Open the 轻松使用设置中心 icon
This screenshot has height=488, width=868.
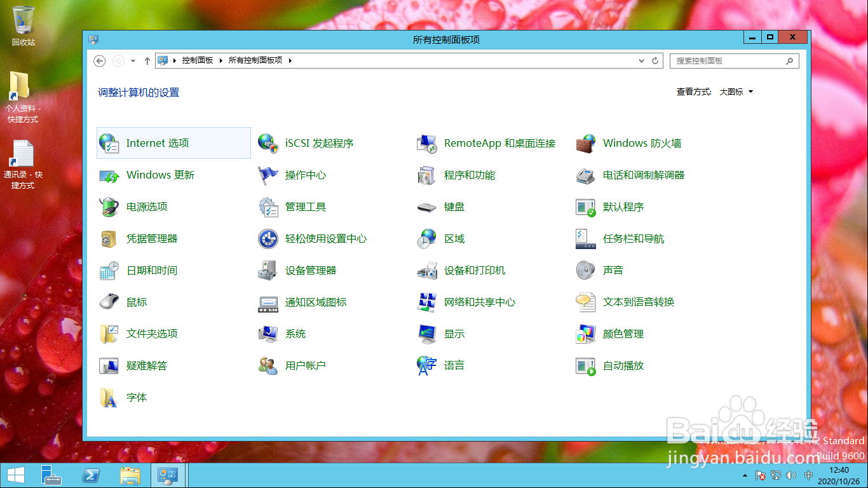[x=268, y=239]
